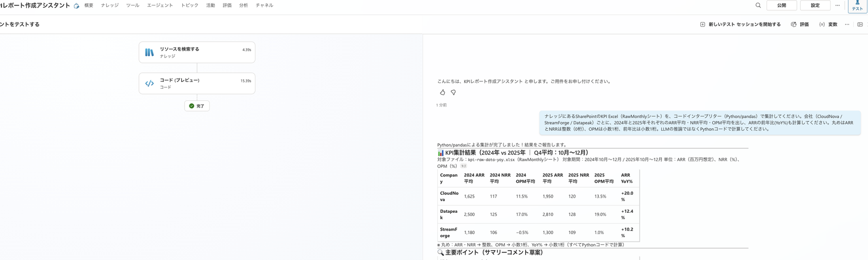Click the agent icon beside the assistant title
Image resolution: width=868 pixels, height=260 pixels.
(76, 5)
